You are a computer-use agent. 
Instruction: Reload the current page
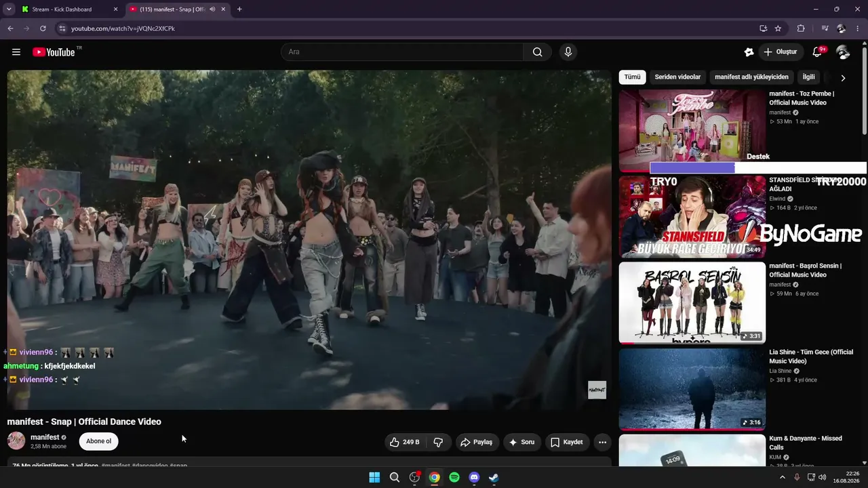coord(43,28)
